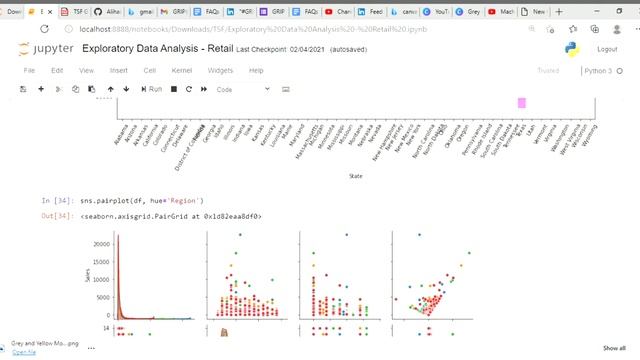This screenshot has height=360, width=640.
Task: Switch to the New browser tab
Action: (533, 12)
